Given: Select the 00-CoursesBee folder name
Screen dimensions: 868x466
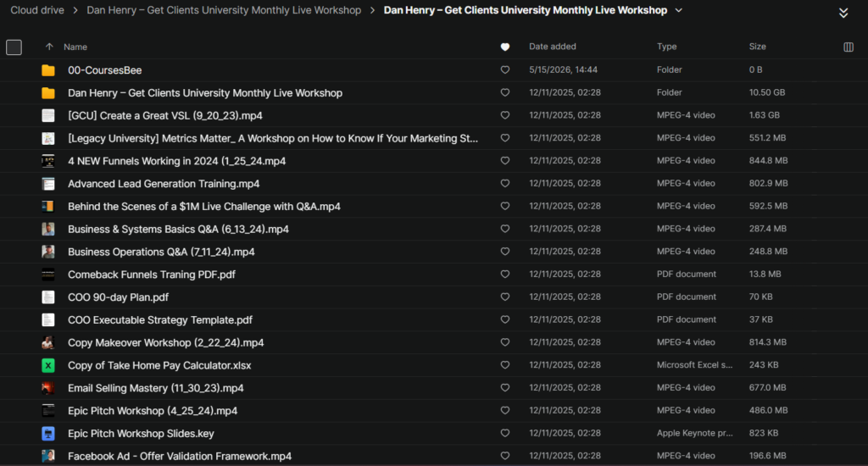Looking at the screenshot, I should 104,70.
